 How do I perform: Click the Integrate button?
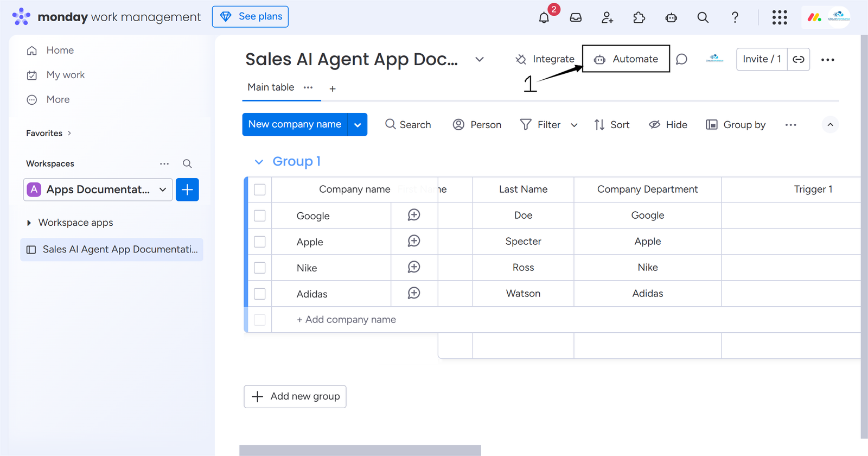[545, 59]
